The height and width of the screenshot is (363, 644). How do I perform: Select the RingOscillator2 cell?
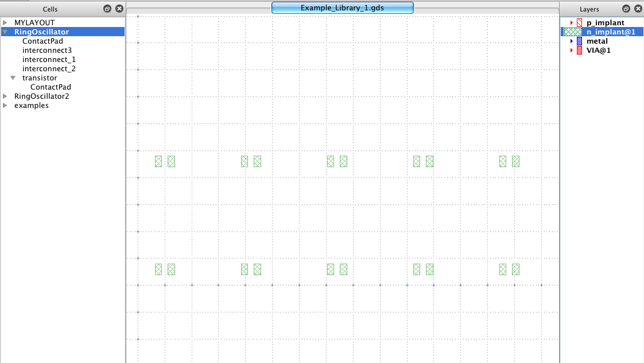(x=41, y=96)
